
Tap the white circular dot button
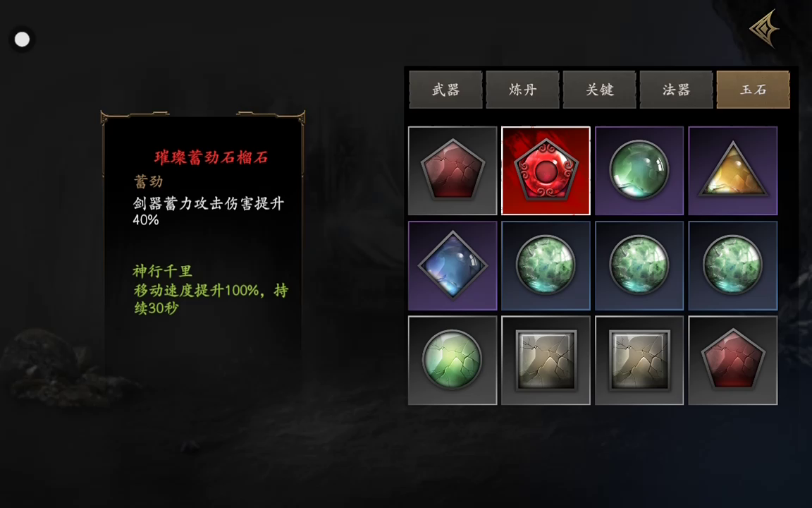click(22, 40)
